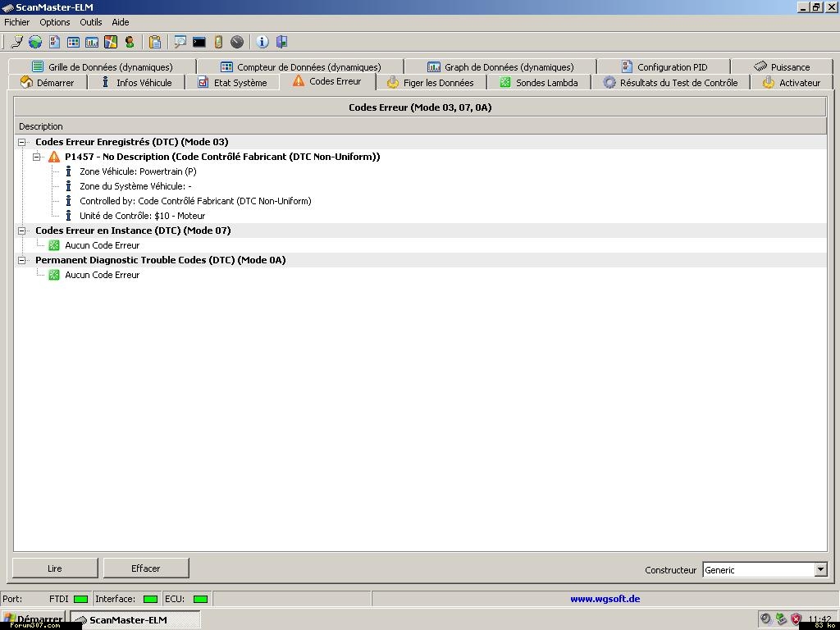The image size is (840, 630).
Task: Open the Options menu
Action: 55,22
